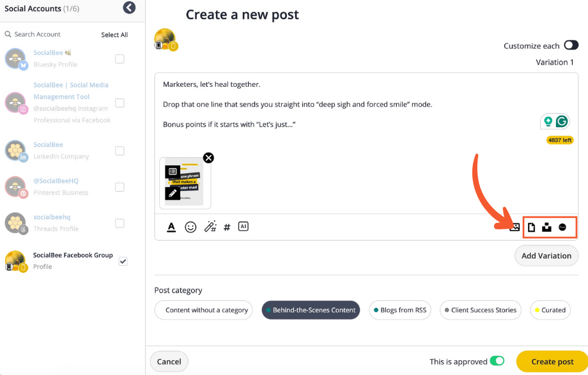This screenshot has width=588, height=375.
Task: Remove the attached image thumbnail
Action: click(x=208, y=158)
